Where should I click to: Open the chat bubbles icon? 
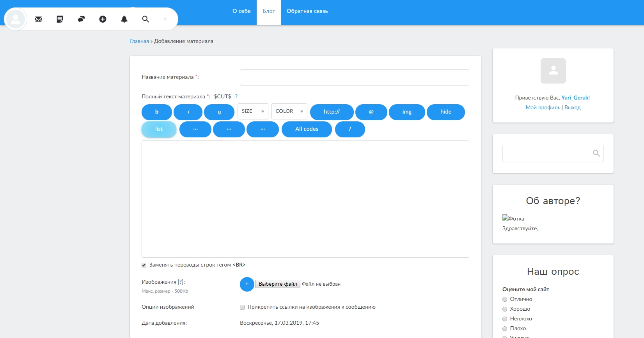click(81, 19)
